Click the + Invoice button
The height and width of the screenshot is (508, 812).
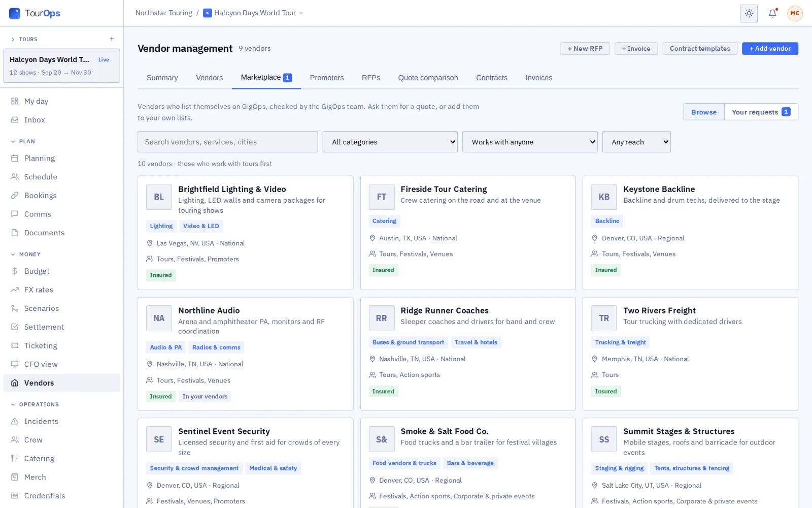click(636, 48)
